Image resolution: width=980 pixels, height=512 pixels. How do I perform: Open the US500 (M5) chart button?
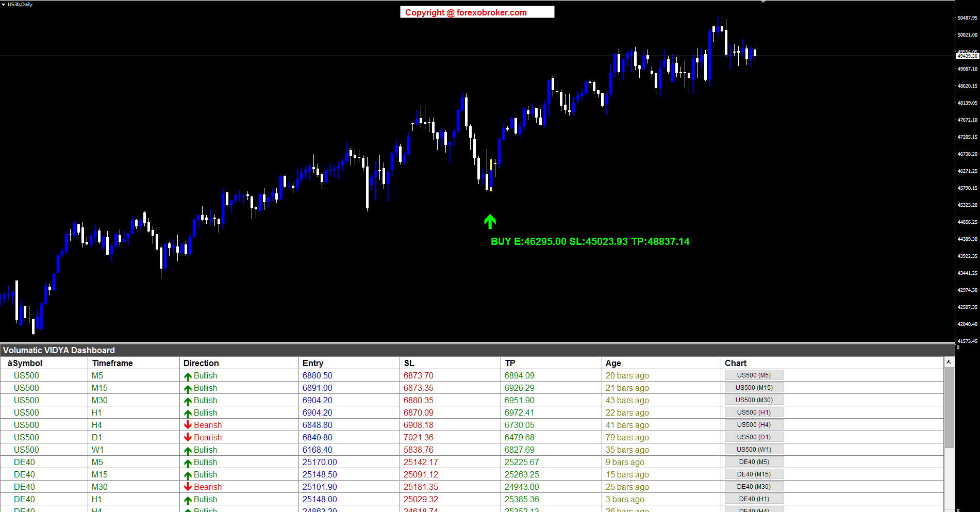point(754,375)
